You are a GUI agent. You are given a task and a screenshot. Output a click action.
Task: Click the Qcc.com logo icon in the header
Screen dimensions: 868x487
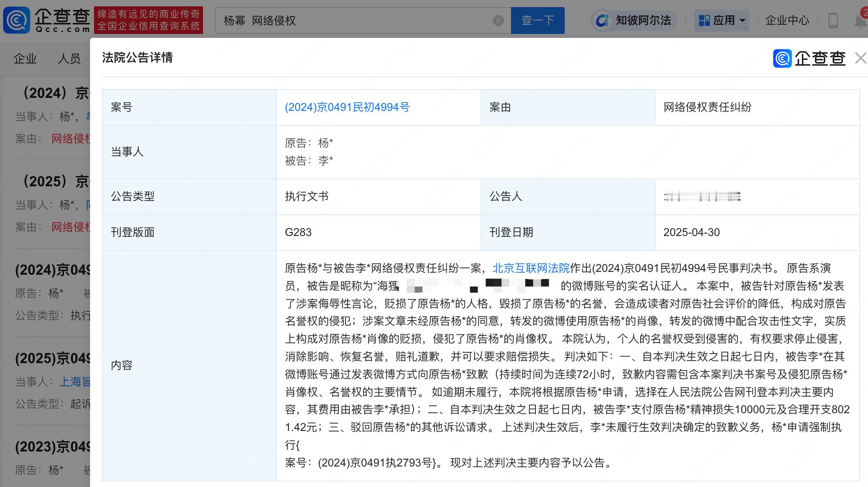click(x=17, y=20)
